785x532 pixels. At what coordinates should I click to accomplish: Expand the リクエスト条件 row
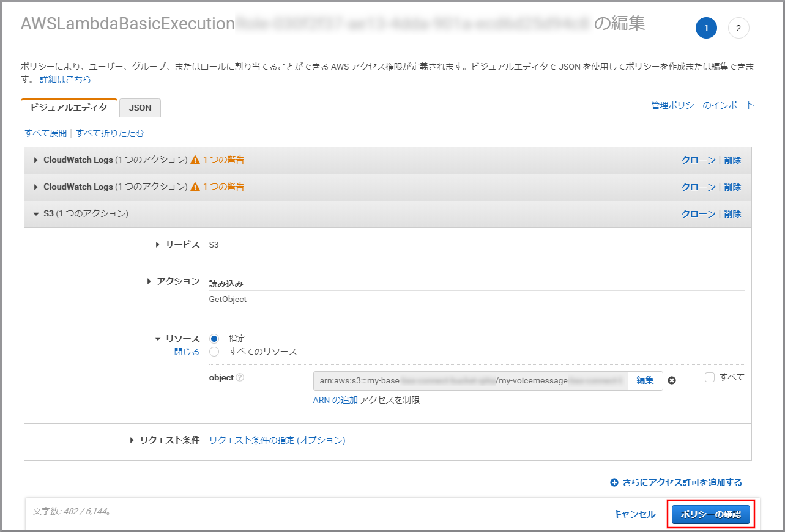[133, 440]
